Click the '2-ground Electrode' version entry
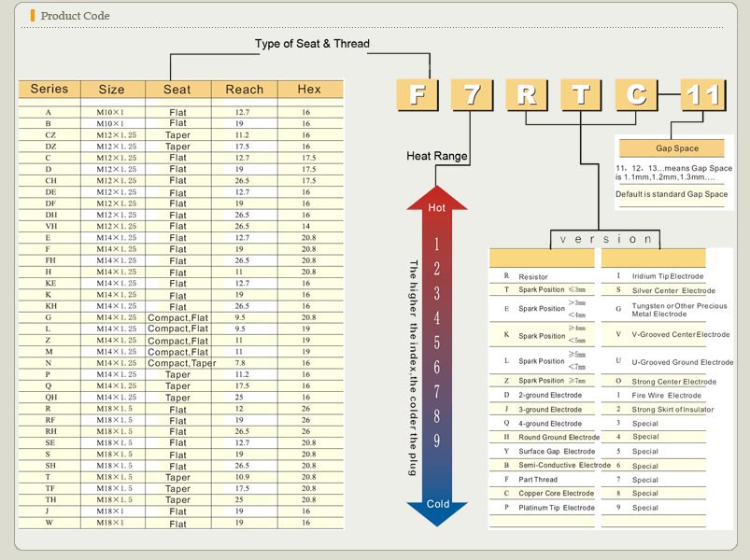The image size is (750, 560). tap(550, 395)
